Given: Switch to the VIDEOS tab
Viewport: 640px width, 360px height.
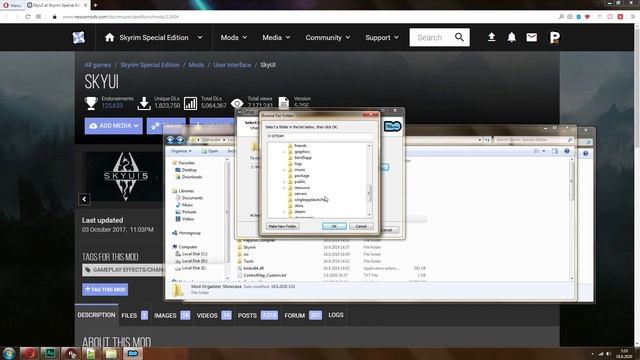Looking at the screenshot, I should click(x=214, y=315).
